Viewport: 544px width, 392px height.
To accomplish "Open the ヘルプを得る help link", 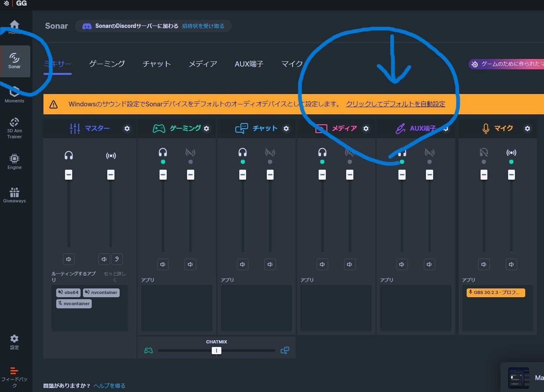I will point(109,386).
